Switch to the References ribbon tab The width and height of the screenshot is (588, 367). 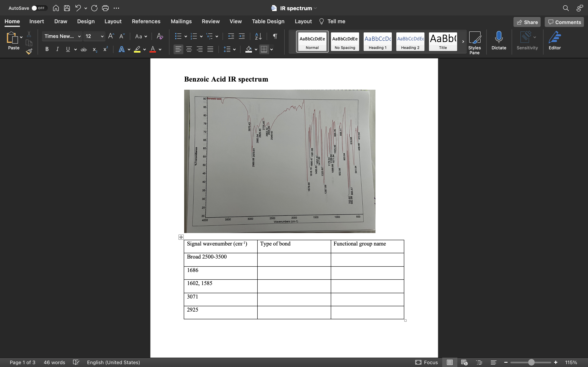coord(146,21)
